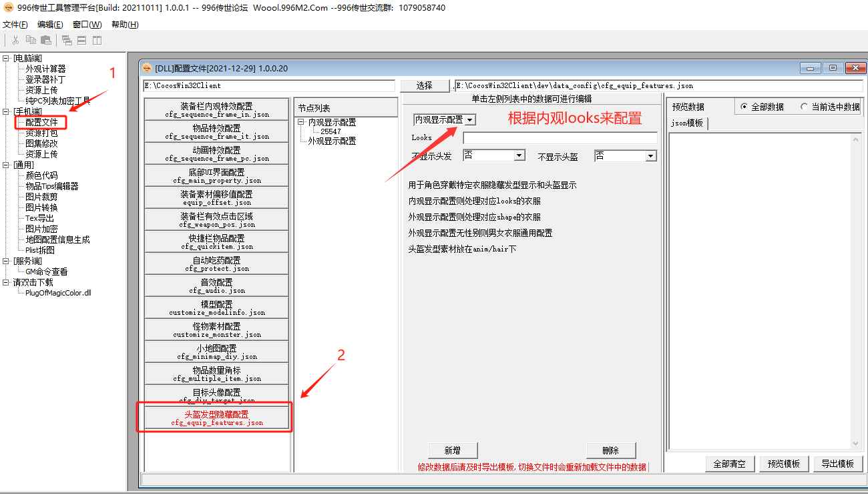Open 小地图配置 cfg_minimap_diy.json
The image size is (868, 495).
[217, 352]
